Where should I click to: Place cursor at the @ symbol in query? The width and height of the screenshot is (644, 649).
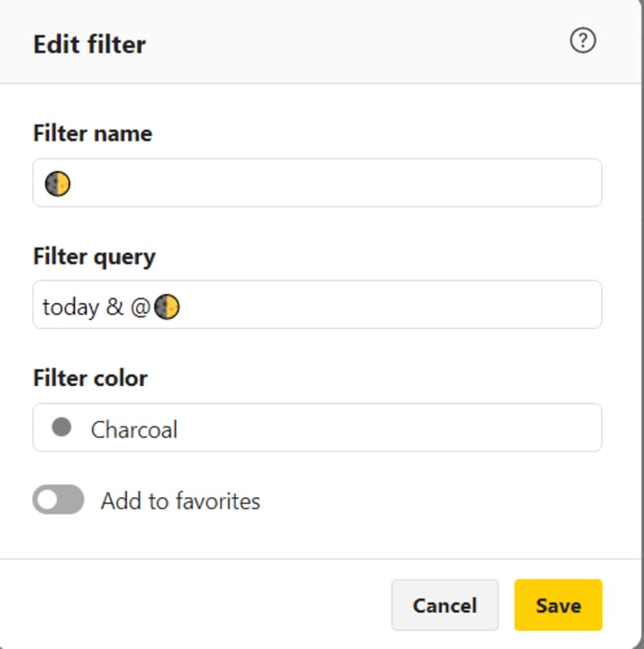click(x=140, y=308)
